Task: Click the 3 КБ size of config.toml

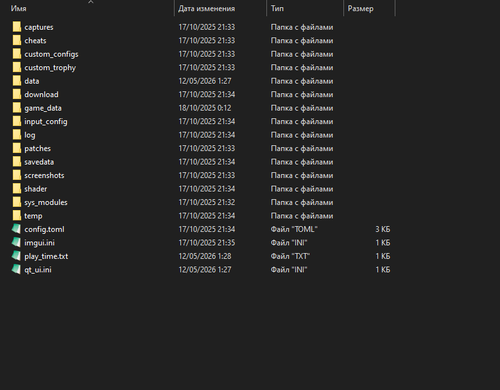Action: pos(383,229)
